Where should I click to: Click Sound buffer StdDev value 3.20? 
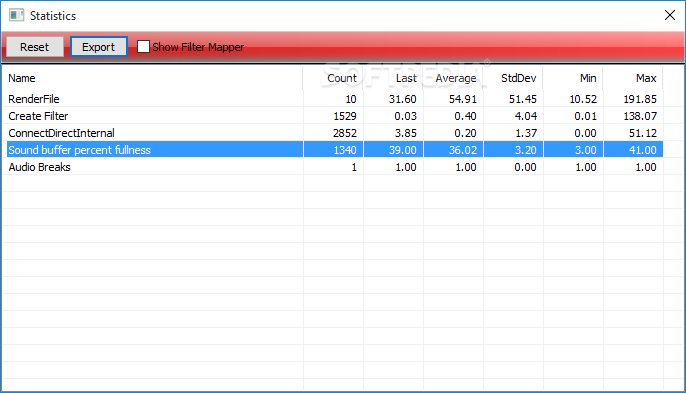(x=525, y=150)
